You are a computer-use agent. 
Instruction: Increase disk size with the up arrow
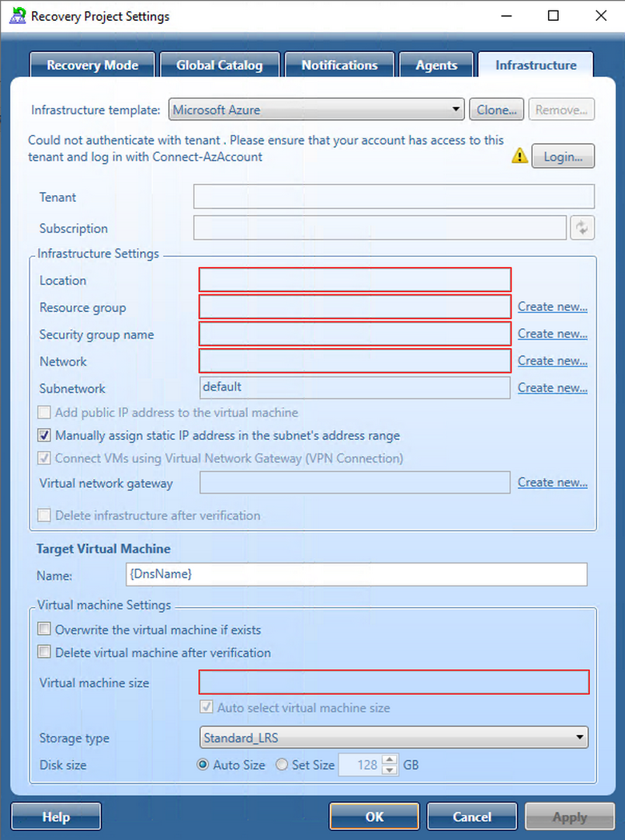click(x=390, y=759)
